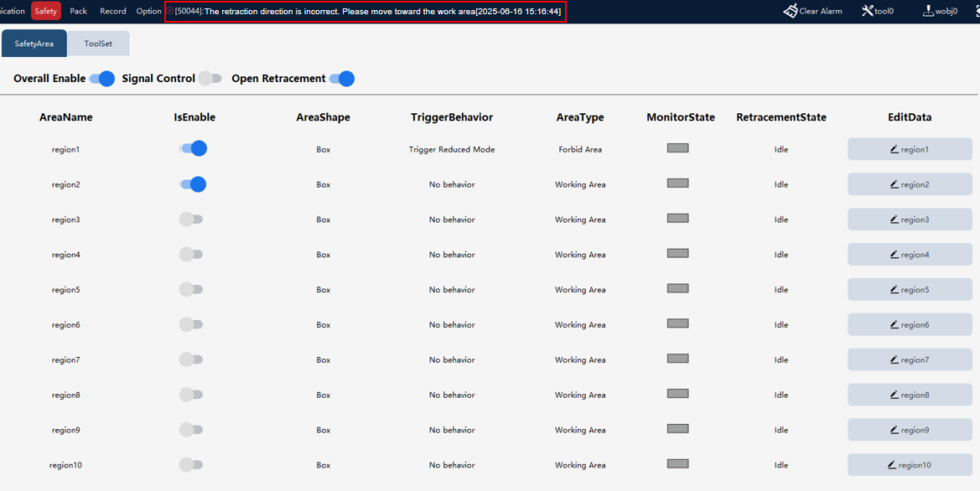Enable the region5 IsEnable switch
The width and height of the screenshot is (980, 491).
coord(191,289)
